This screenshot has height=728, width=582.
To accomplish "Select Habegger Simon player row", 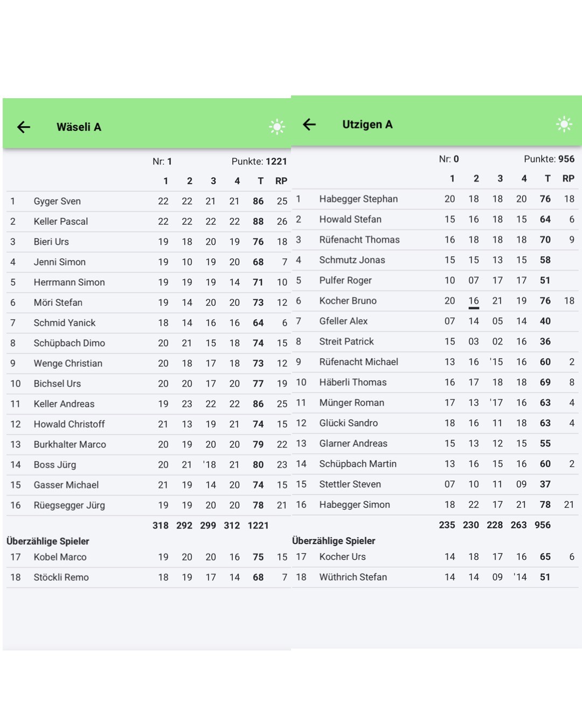I will tap(354, 505).
